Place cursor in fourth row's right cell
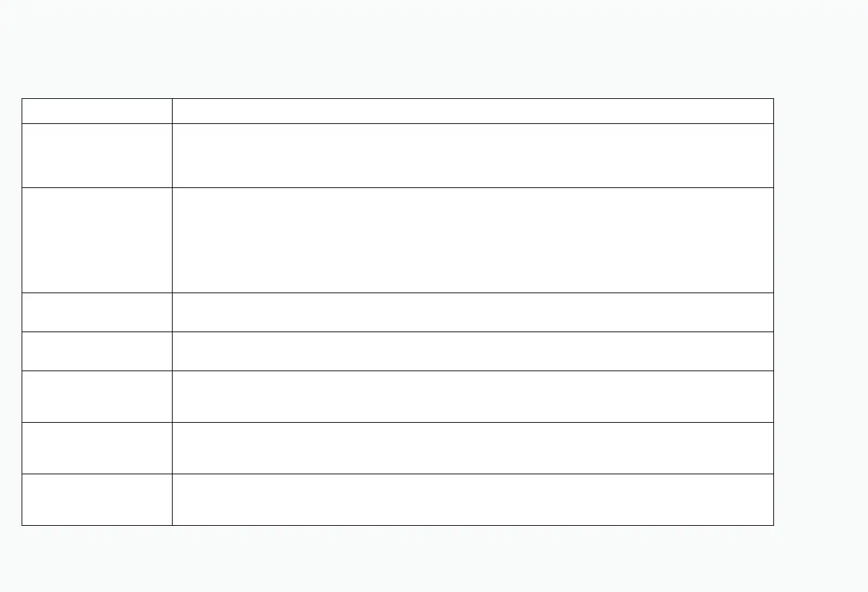Screen dimensions: 868x592 click(x=473, y=312)
